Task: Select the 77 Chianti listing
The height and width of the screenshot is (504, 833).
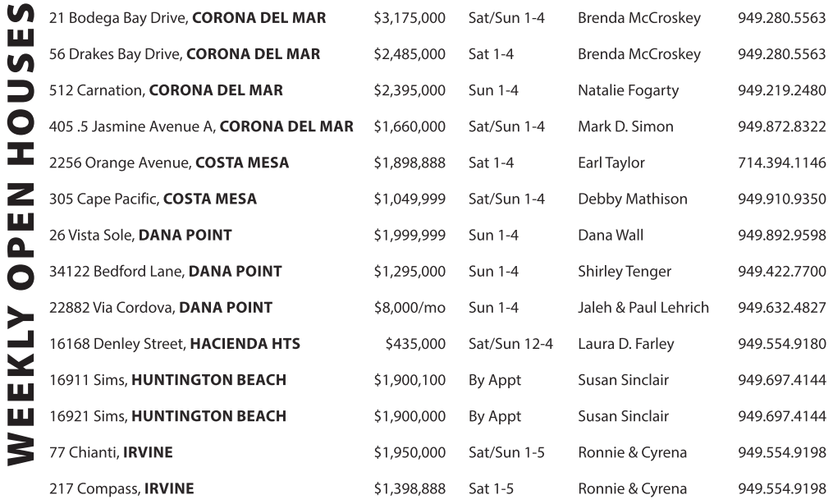Action: click(x=111, y=452)
